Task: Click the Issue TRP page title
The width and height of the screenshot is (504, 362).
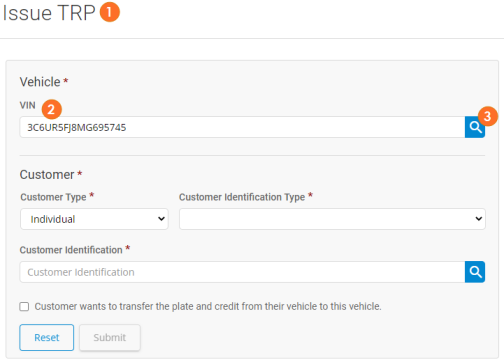Action: click(x=49, y=13)
